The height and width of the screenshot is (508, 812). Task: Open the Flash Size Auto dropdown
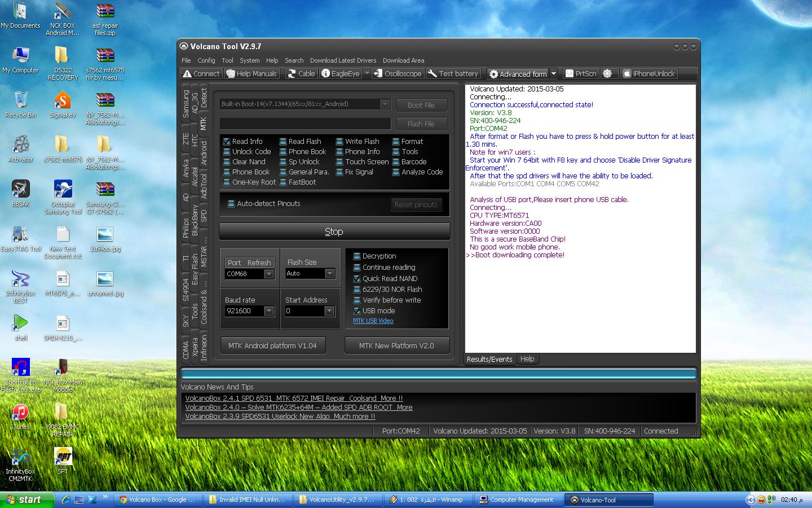330,273
